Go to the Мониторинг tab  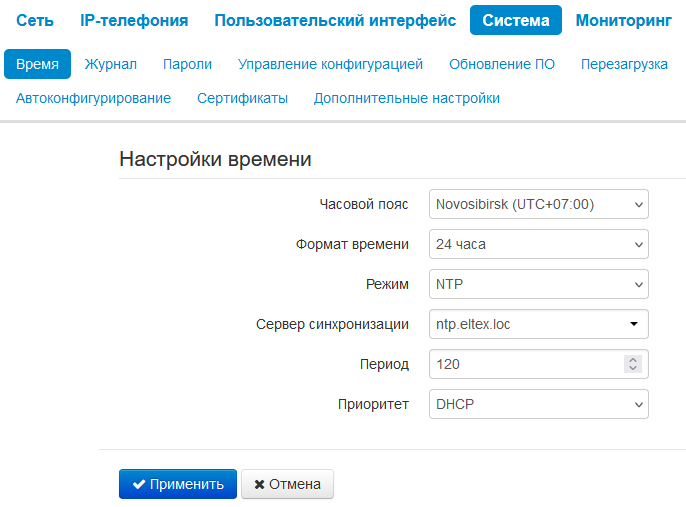click(624, 20)
